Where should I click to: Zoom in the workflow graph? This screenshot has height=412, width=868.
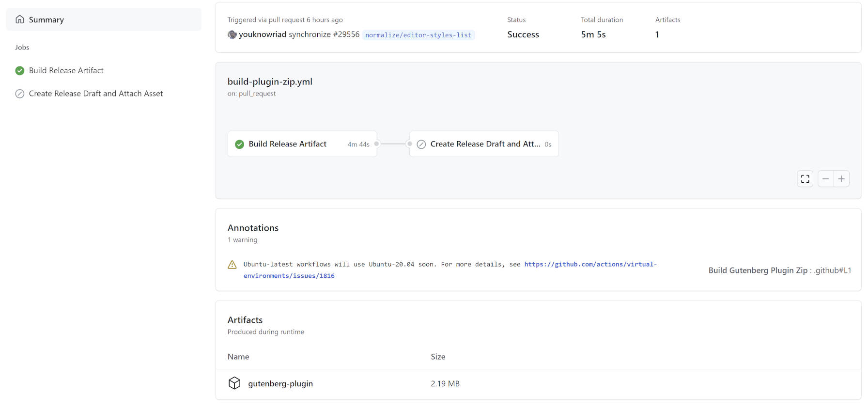[841, 179]
